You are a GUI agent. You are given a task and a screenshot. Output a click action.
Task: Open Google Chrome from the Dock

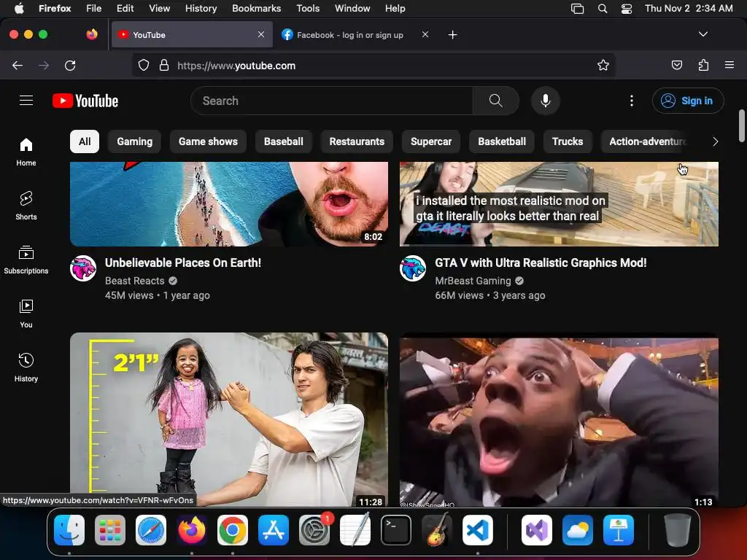[x=233, y=530]
